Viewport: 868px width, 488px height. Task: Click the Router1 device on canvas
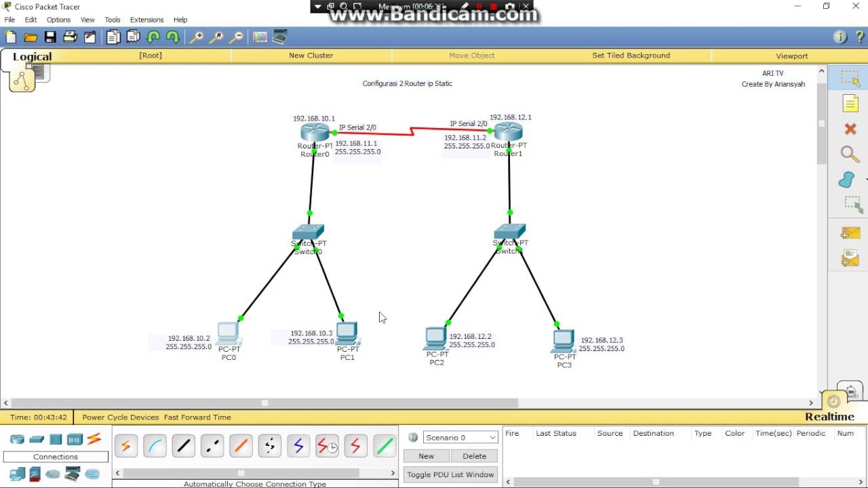pos(509,131)
